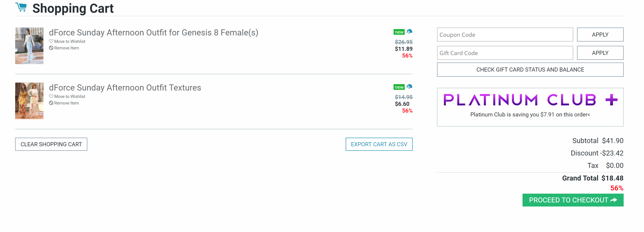Apply the gift card code
Viewport: 644px width, 232px height.
[600, 53]
